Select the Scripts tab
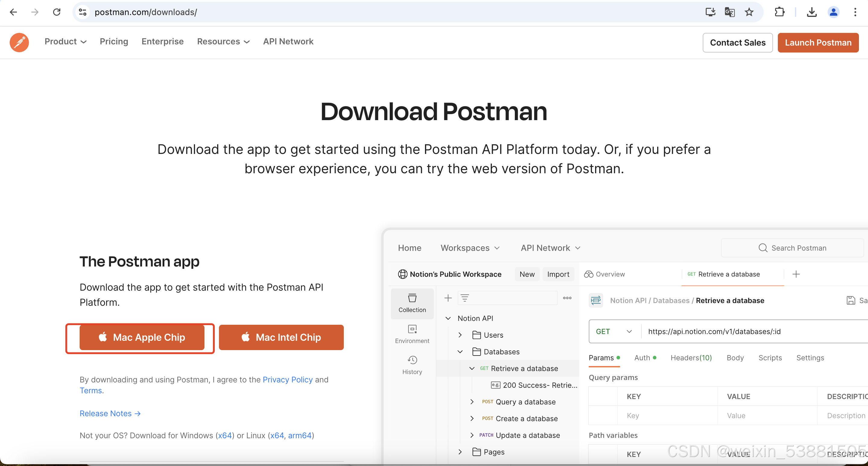The image size is (868, 466). pyautogui.click(x=770, y=358)
